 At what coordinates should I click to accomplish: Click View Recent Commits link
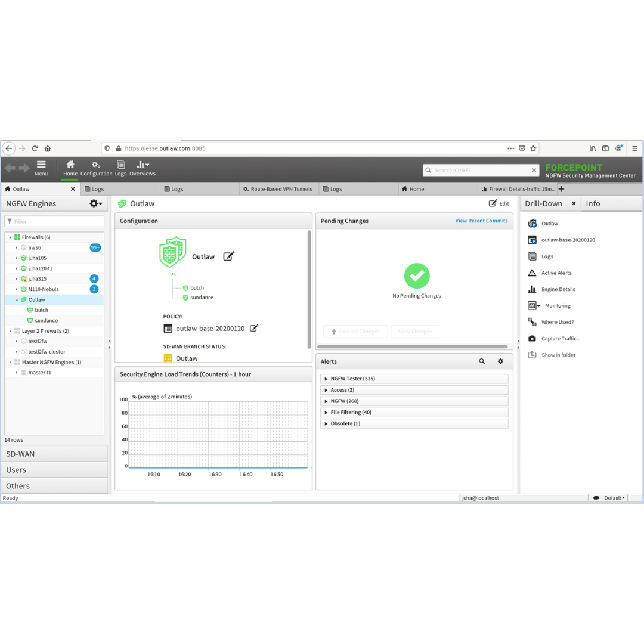tap(481, 221)
